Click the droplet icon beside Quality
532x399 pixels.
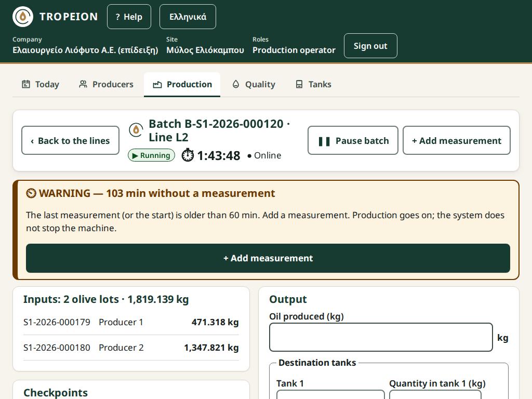tap(236, 84)
